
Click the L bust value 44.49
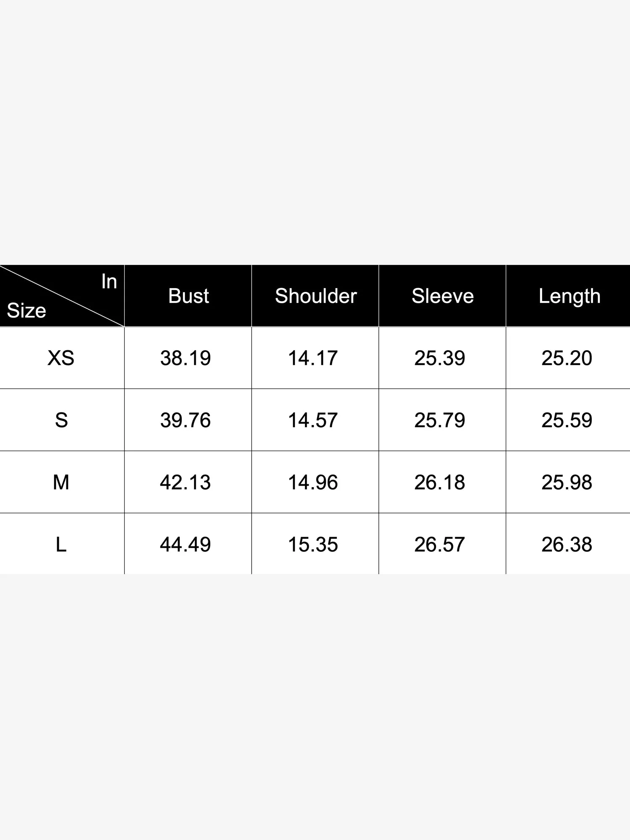click(x=185, y=545)
